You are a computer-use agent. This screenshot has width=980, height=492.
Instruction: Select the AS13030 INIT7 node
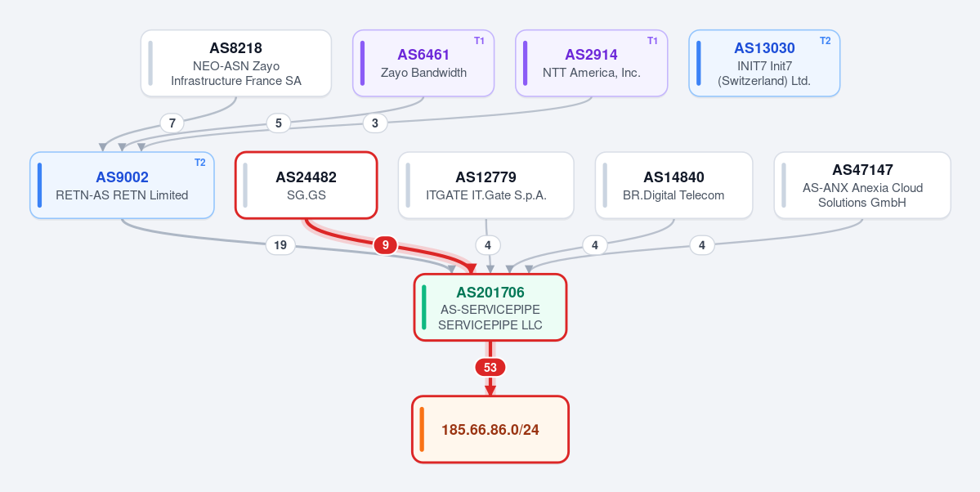pyautogui.click(x=764, y=63)
